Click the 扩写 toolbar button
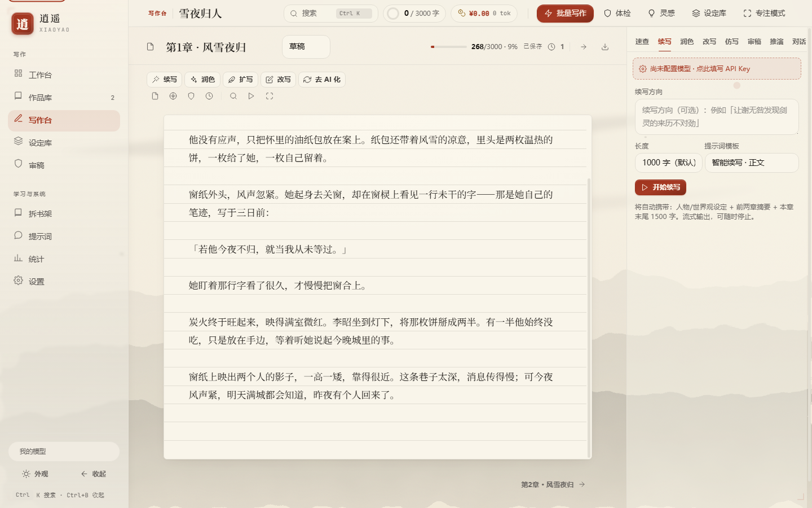Image resolution: width=812 pixels, height=508 pixels. (x=241, y=80)
